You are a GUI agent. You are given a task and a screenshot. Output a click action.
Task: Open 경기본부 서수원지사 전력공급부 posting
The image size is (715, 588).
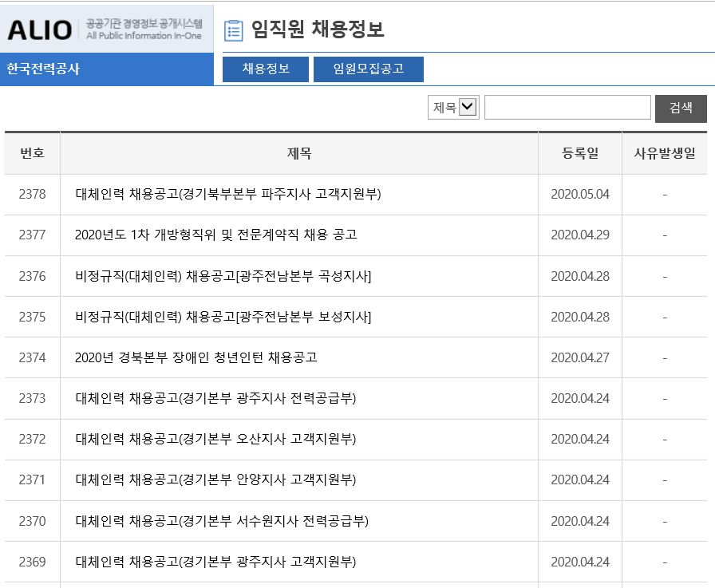[222, 521]
